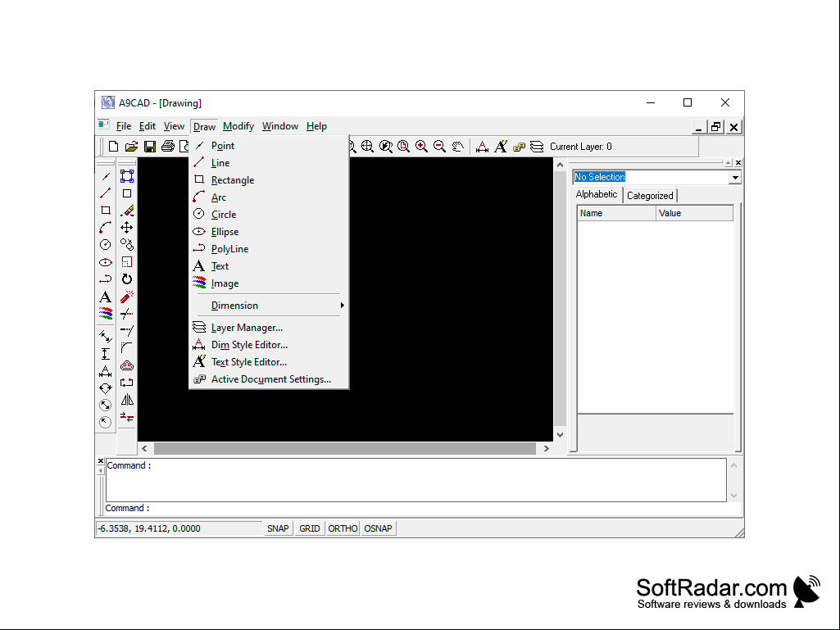Choose Text Style Editor... from the Draw menu

[270, 362]
